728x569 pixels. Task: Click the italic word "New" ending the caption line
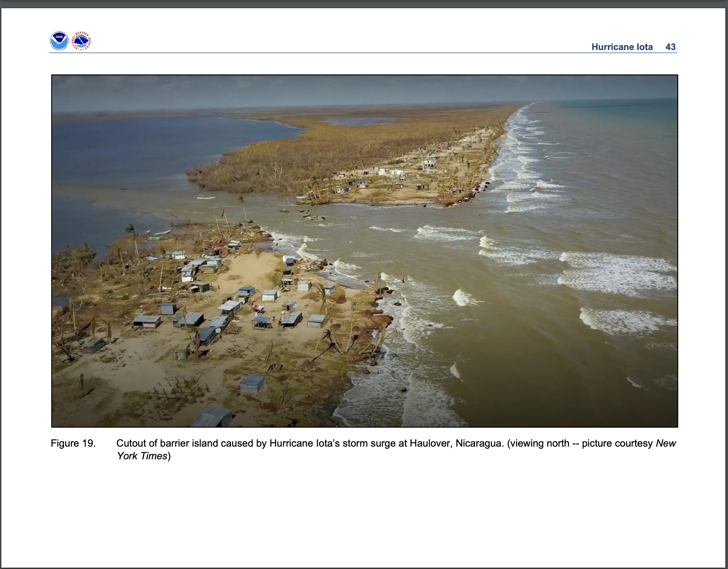coord(665,443)
